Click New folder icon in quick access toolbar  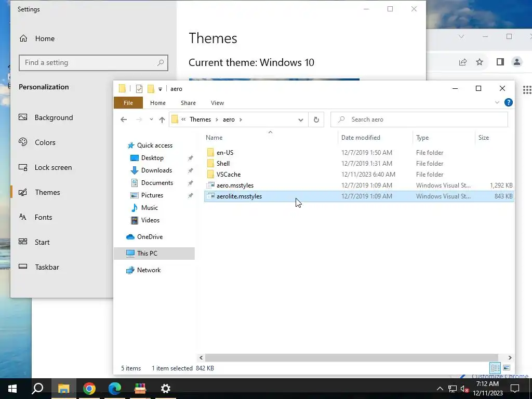click(151, 89)
